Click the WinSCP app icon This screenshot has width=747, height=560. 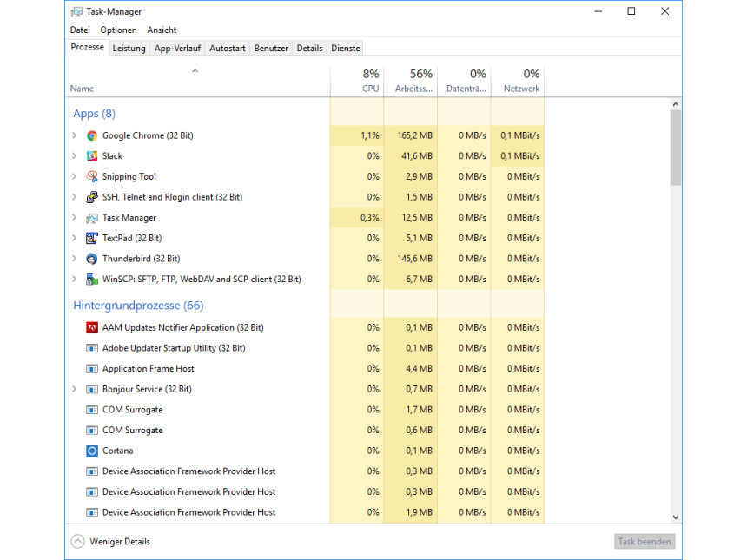pyautogui.click(x=92, y=280)
